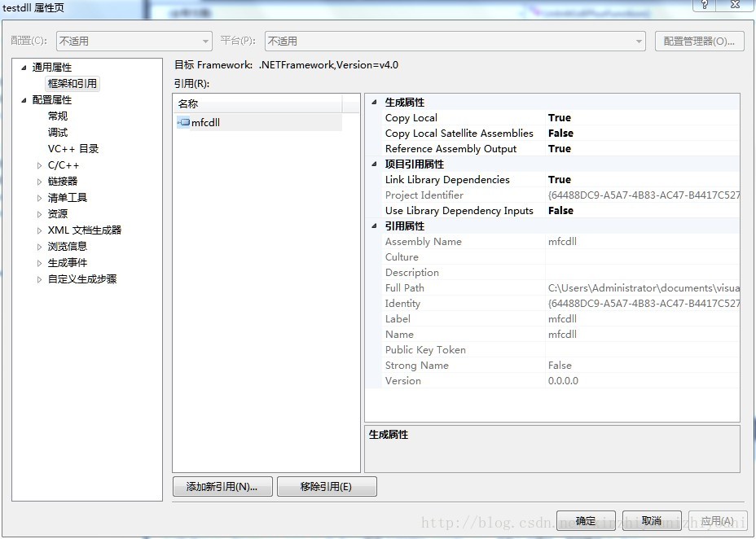Click Link Library Dependencies True value
756x539 pixels.
(x=560, y=179)
